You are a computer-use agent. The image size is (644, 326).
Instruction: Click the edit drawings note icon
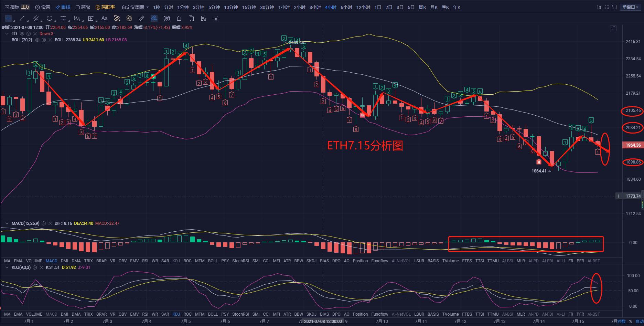tap(204, 18)
